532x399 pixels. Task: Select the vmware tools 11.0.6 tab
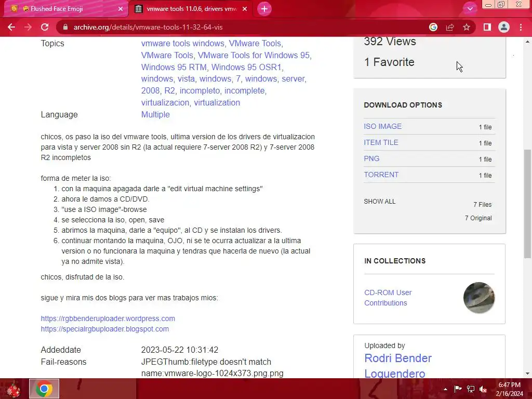tap(192, 9)
